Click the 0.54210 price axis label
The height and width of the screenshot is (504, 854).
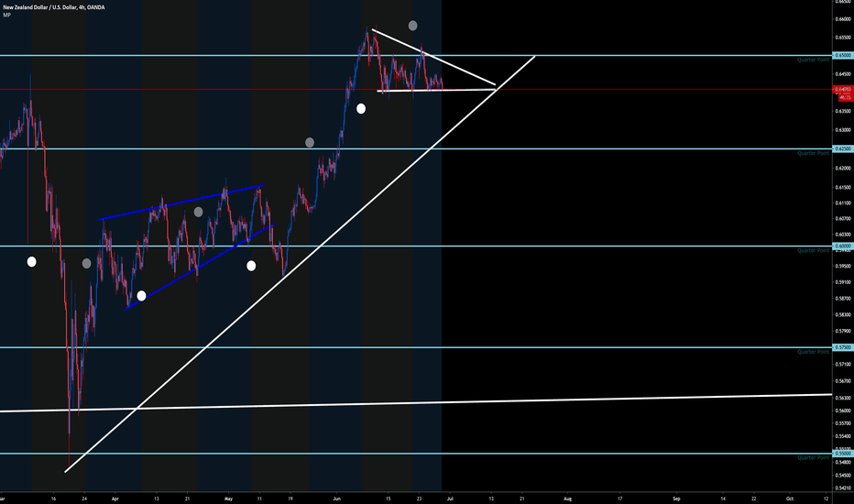coord(843,488)
